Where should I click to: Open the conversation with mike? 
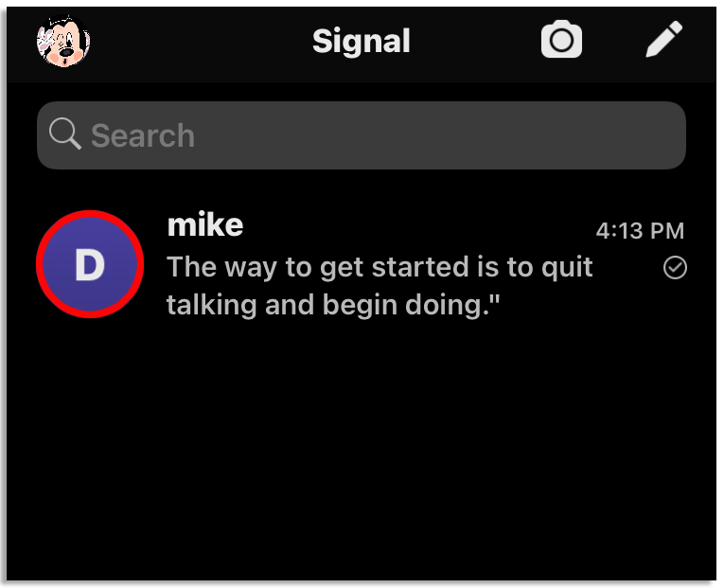pyautogui.click(x=379, y=265)
